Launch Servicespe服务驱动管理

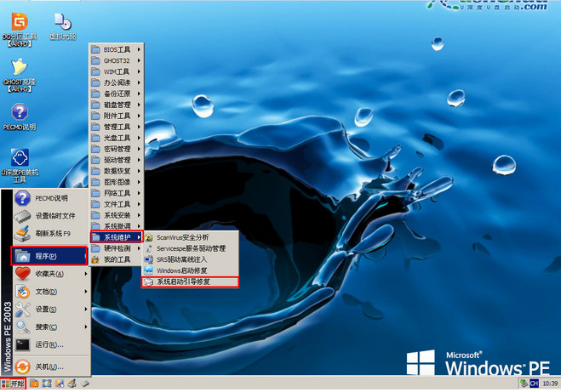pos(191,248)
